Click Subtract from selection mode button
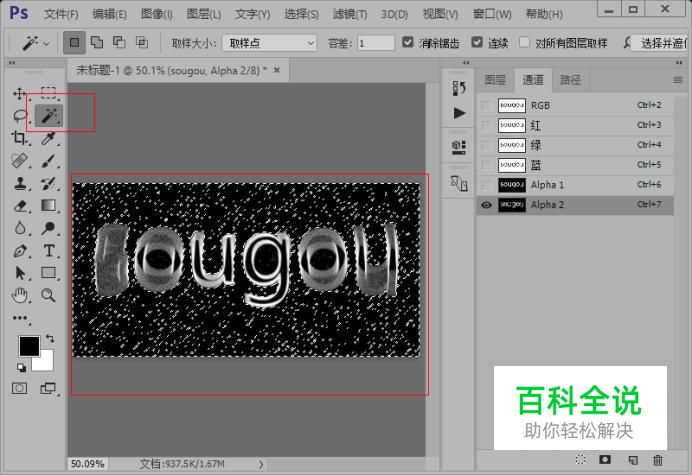Viewport: 692px width, 475px height. click(119, 43)
